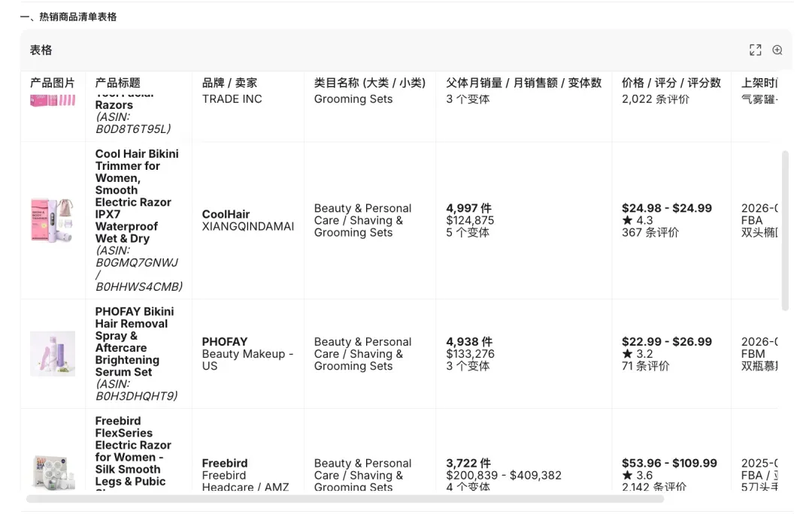Click the zoom-in magnifier icon
The image size is (812, 514).
(x=777, y=50)
